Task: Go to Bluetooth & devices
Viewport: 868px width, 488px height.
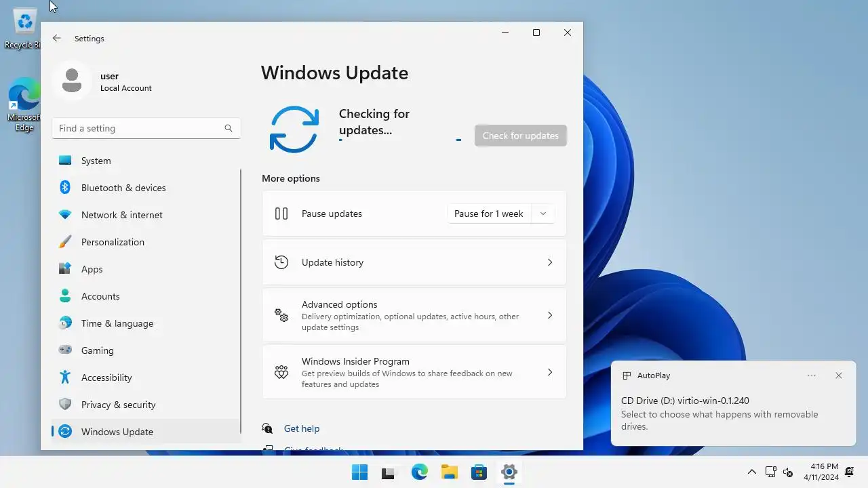Action: point(146,188)
